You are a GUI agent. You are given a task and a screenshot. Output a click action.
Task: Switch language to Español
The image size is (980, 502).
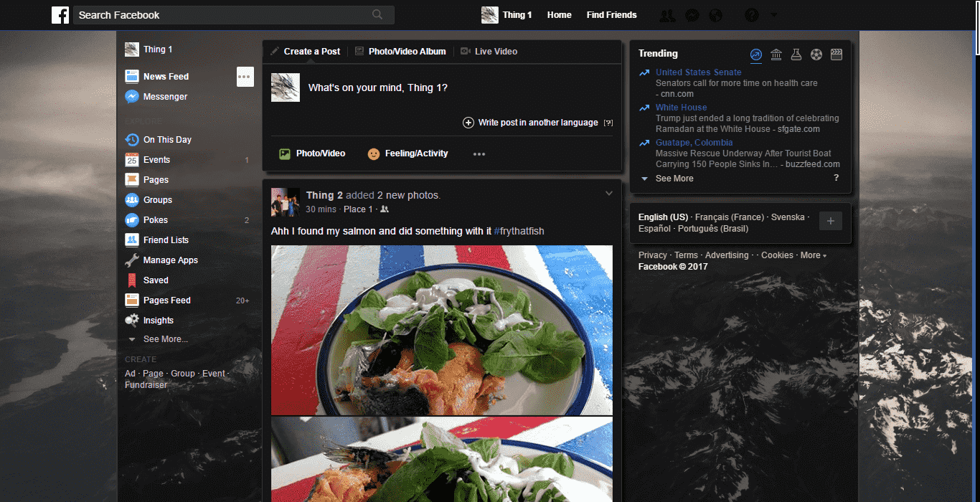(x=654, y=229)
